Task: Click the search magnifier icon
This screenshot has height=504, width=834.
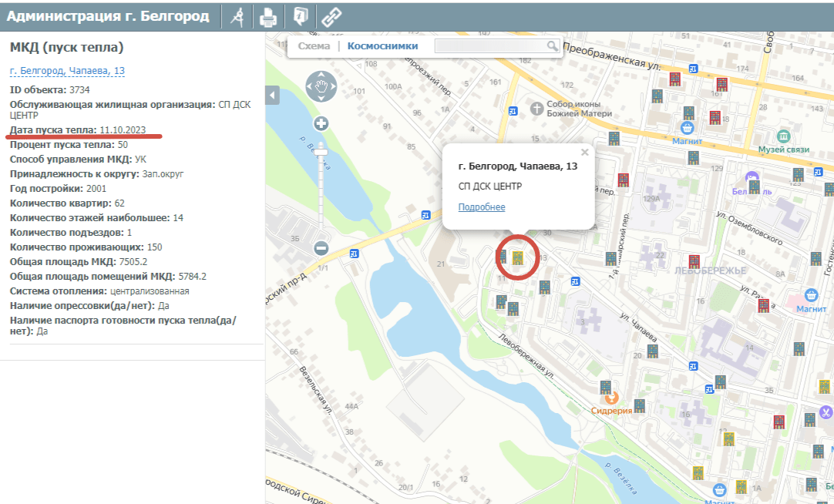Action: (552, 46)
